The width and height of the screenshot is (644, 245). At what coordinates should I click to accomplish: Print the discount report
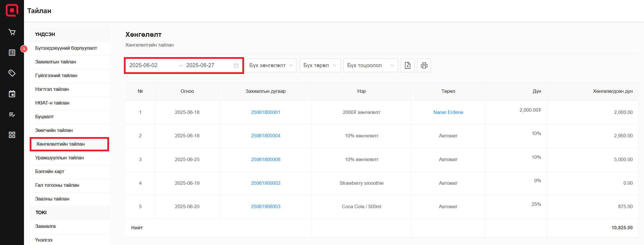pos(424,65)
